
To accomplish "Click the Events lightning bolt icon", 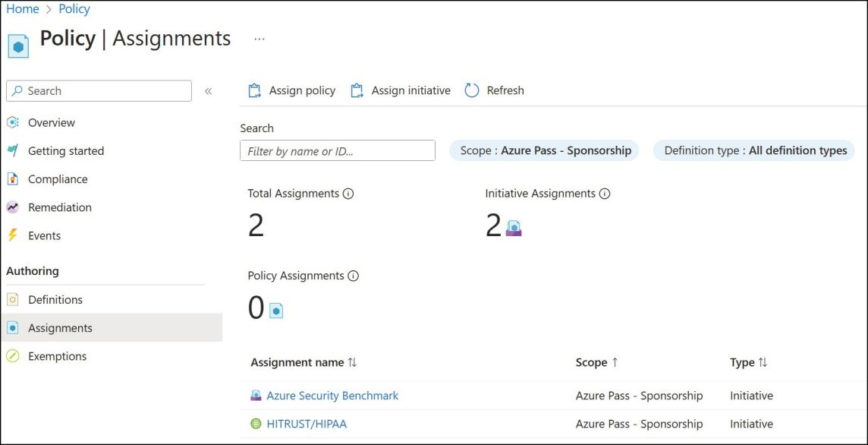I will pos(13,235).
